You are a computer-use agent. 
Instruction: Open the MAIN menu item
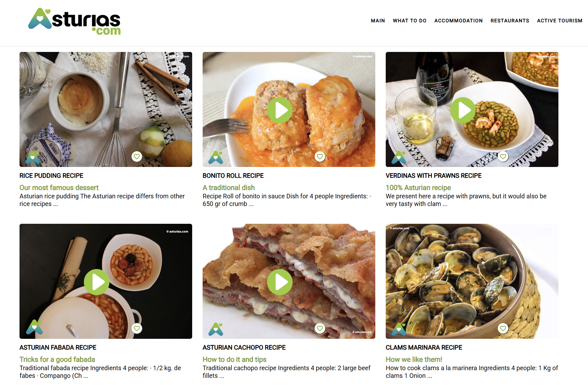(378, 21)
